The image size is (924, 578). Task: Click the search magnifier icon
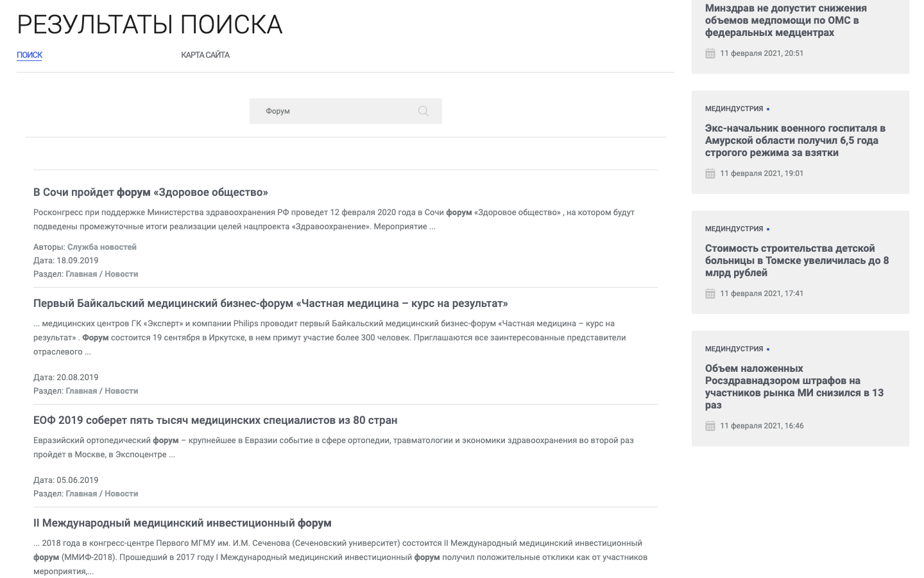424,110
